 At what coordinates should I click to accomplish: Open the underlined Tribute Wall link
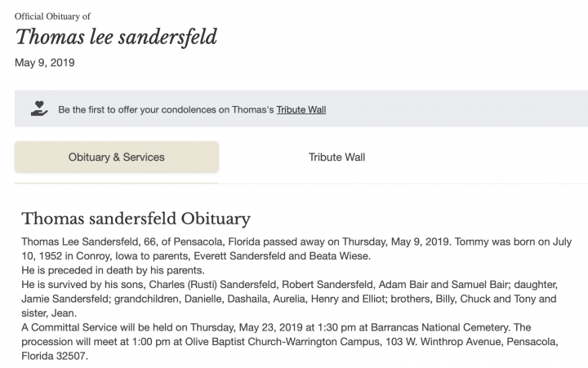click(x=301, y=109)
